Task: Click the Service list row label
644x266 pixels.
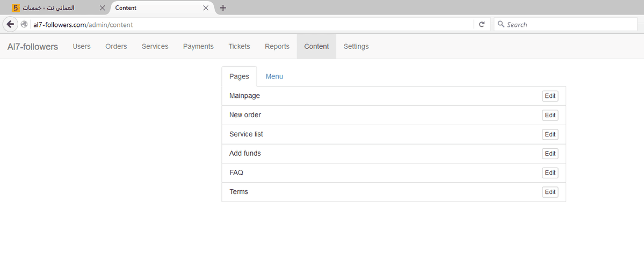Action: (246, 134)
